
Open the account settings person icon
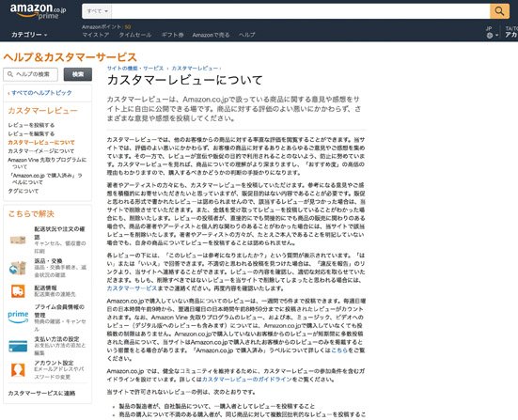coord(18,370)
